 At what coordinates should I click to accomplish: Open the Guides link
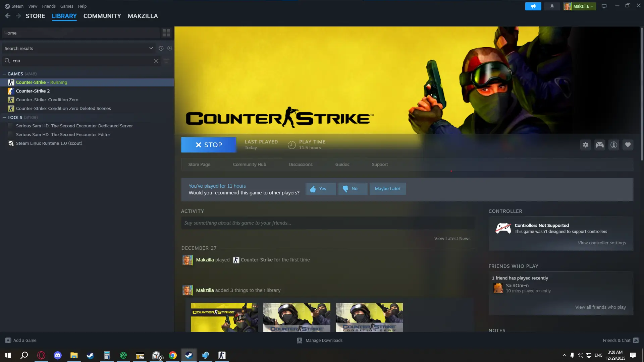tap(342, 165)
